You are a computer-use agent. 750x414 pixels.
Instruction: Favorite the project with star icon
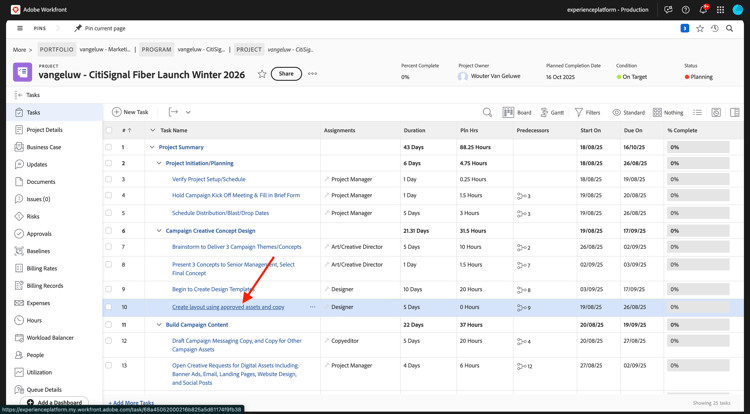(x=262, y=74)
